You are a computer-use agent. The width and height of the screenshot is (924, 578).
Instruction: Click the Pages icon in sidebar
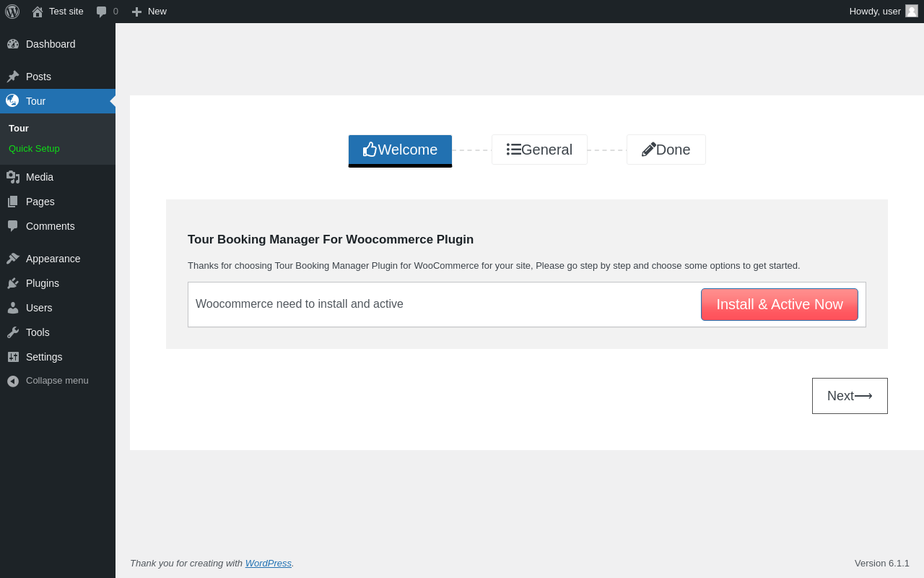point(13,202)
